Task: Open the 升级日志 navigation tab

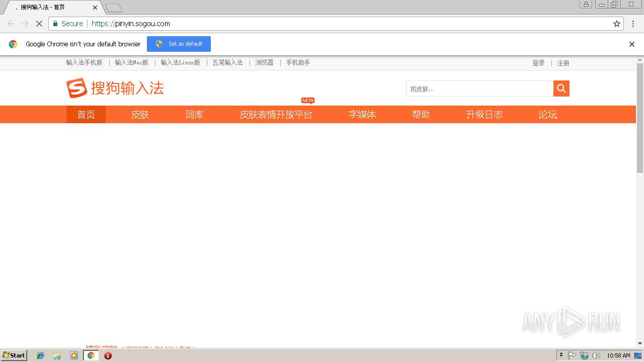Action: pyautogui.click(x=485, y=115)
